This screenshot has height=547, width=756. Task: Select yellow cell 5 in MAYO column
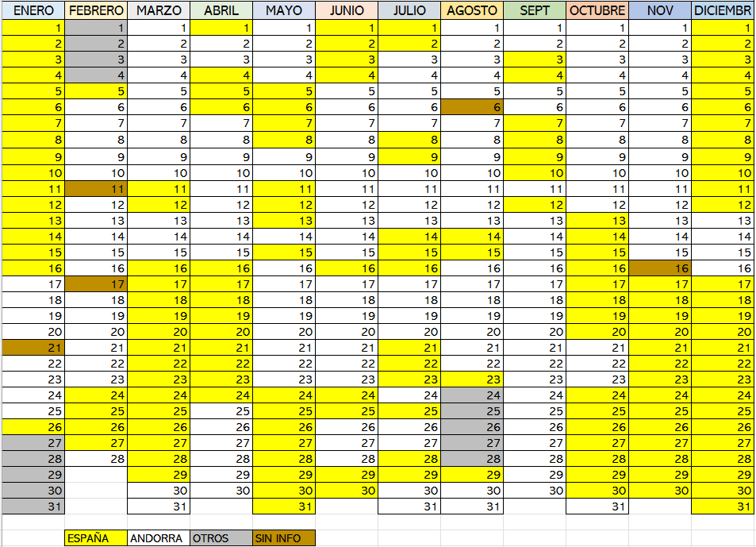click(x=284, y=91)
